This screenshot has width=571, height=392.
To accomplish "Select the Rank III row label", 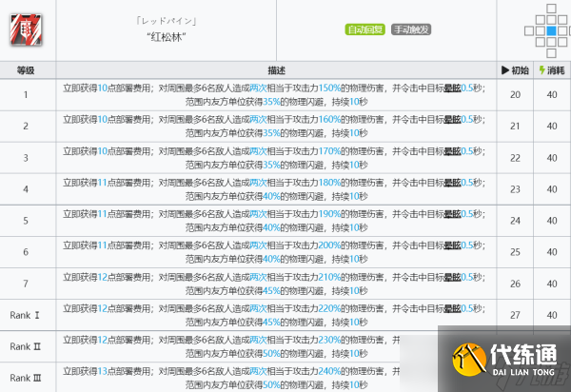I will (x=26, y=378).
